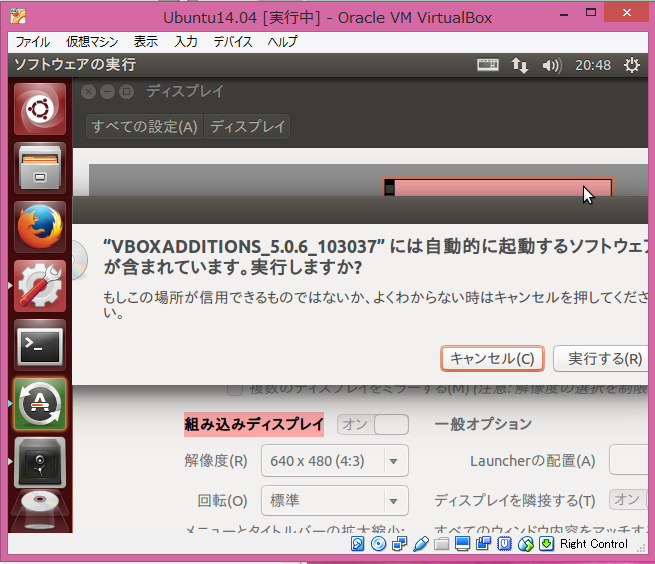Click the overlapping screens status icon

[x=483, y=544]
